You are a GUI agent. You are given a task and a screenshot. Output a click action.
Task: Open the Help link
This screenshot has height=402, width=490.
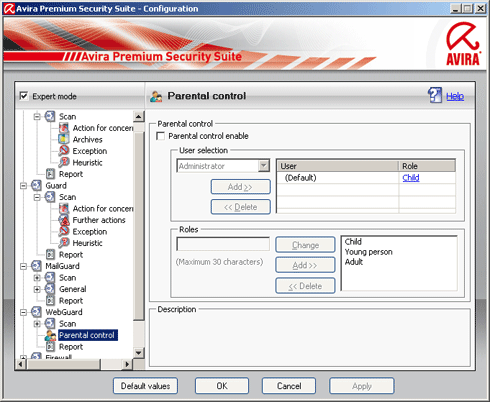click(x=455, y=96)
